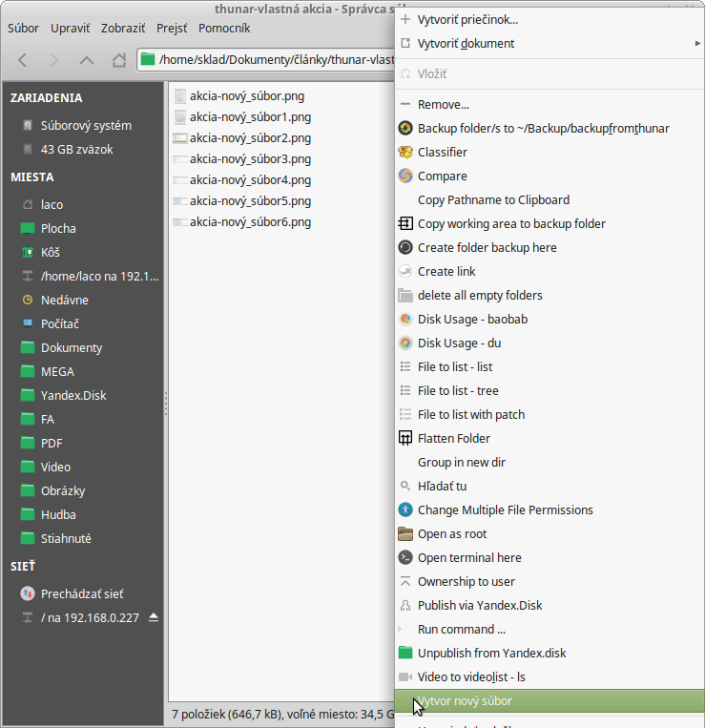Click the Nedávne clock icon in sidebar

tap(28, 300)
